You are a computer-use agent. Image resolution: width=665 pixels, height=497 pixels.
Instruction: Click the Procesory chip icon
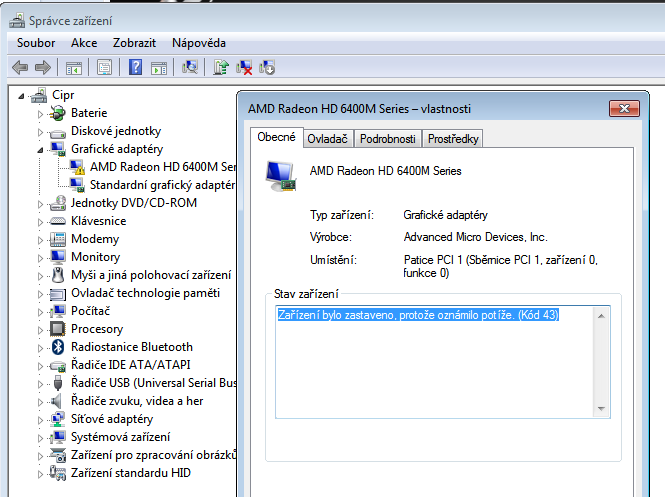(58, 329)
